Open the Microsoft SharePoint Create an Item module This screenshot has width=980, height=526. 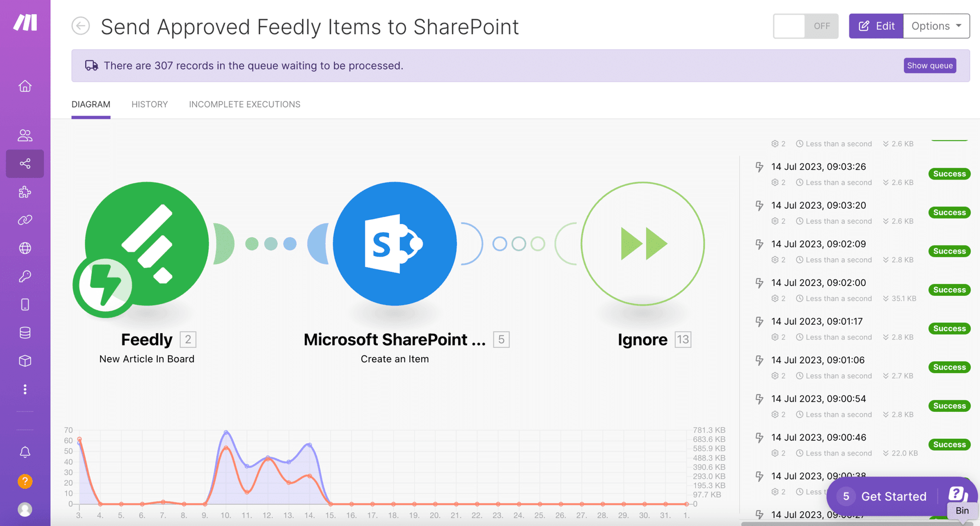(395, 244)
